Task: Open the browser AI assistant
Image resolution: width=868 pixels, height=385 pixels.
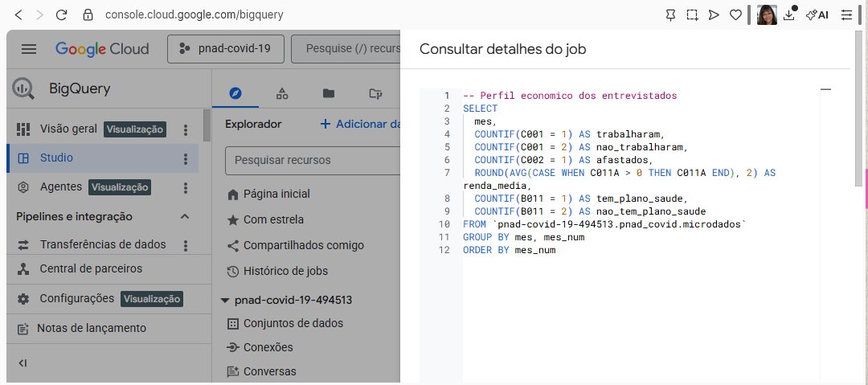Action: 817,15
